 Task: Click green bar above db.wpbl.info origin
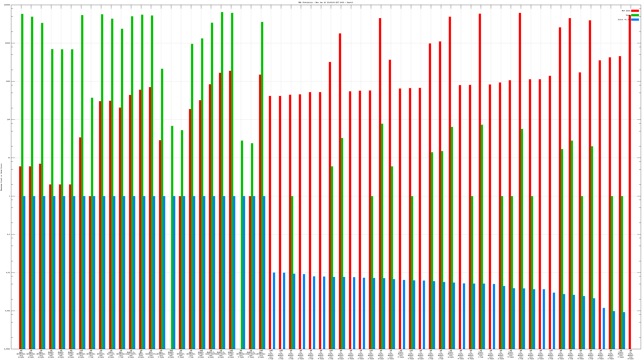coord(142,175)
